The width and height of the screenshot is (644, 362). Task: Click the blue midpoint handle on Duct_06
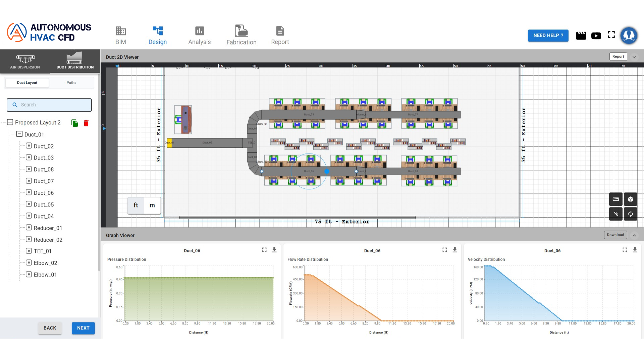pyautogui.click(x=327, y=171)
